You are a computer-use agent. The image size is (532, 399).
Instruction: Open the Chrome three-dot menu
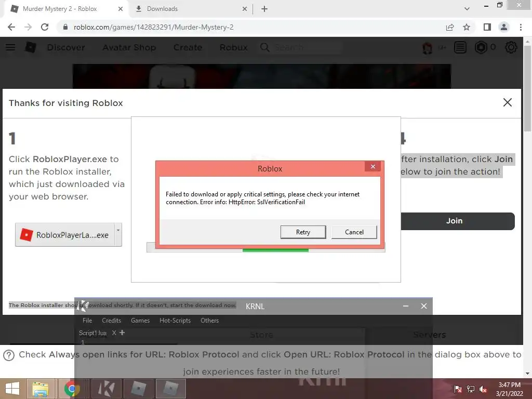tap(521, 27)
